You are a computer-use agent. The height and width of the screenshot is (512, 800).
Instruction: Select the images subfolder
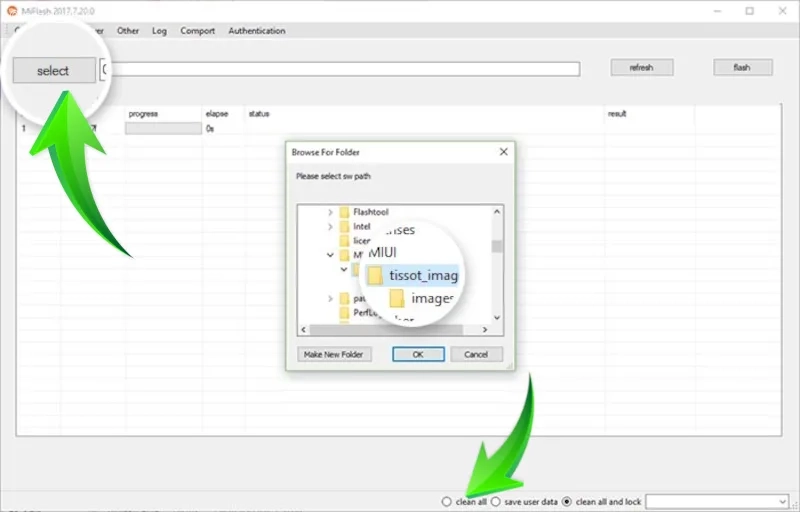click(x=432, y=298)
